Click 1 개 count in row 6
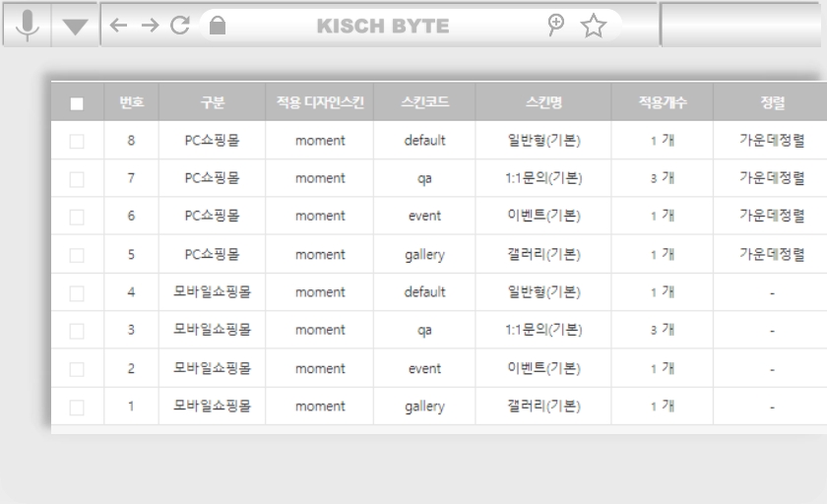The image size is (827, 504). pos(663,216)
